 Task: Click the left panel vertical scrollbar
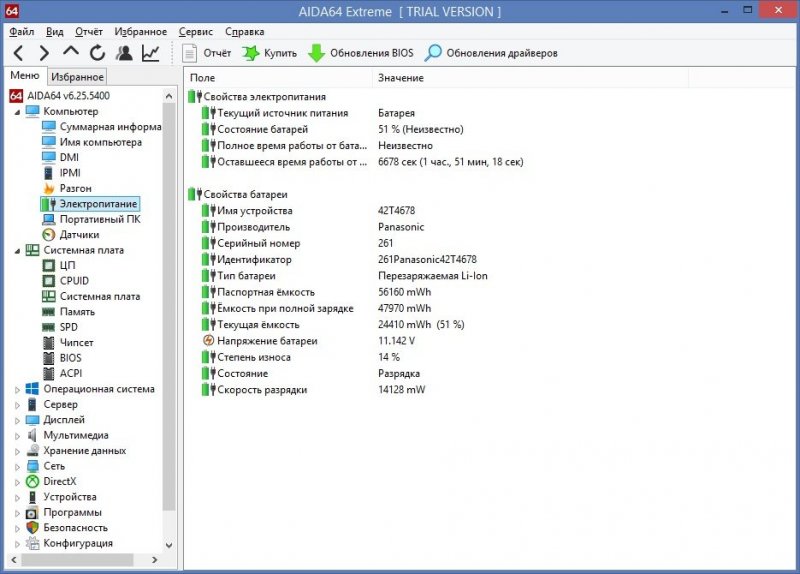[169, 300]
